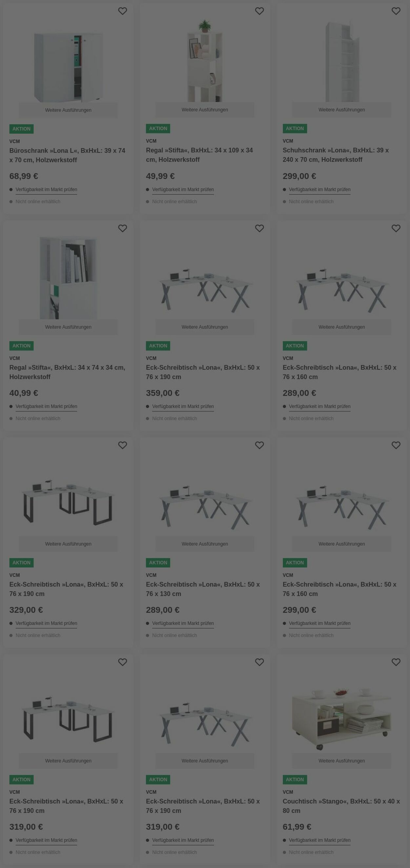Save the 40,99 € Regal Stifta with heart
Image resolution: width=410 pixels, height=868 pixels.
pos(122,228)
